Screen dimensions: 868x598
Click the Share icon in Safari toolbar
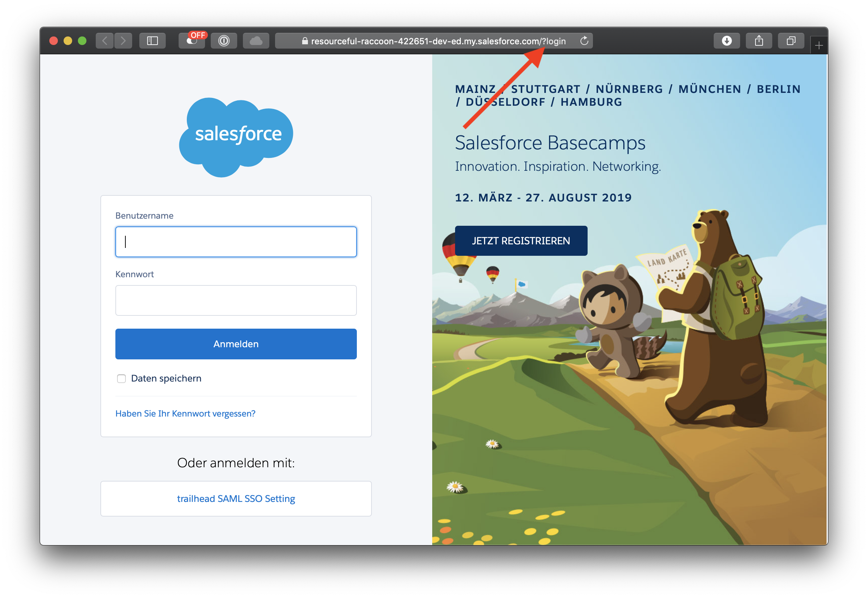(759, 41)
